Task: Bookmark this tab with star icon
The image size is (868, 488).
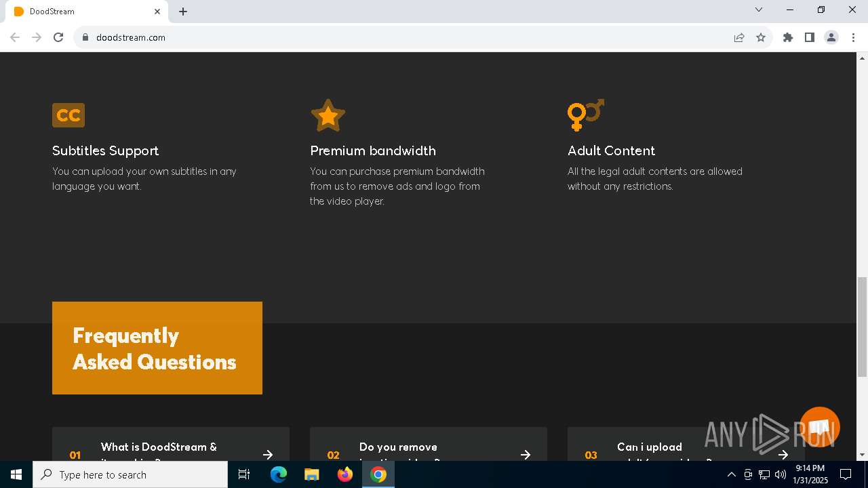Action: pos(761,37)
